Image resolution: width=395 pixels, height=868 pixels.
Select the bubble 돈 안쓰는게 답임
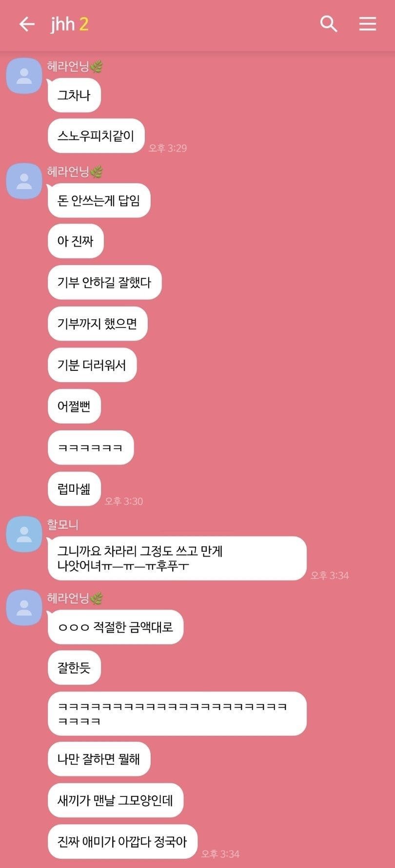coord(99,200)
